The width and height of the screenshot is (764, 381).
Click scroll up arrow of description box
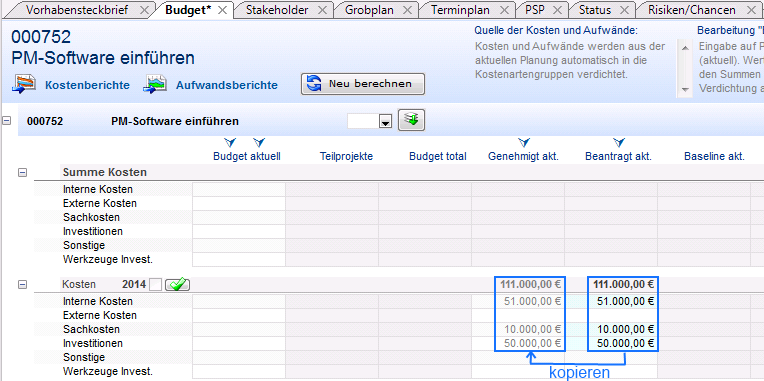[686, 47]
